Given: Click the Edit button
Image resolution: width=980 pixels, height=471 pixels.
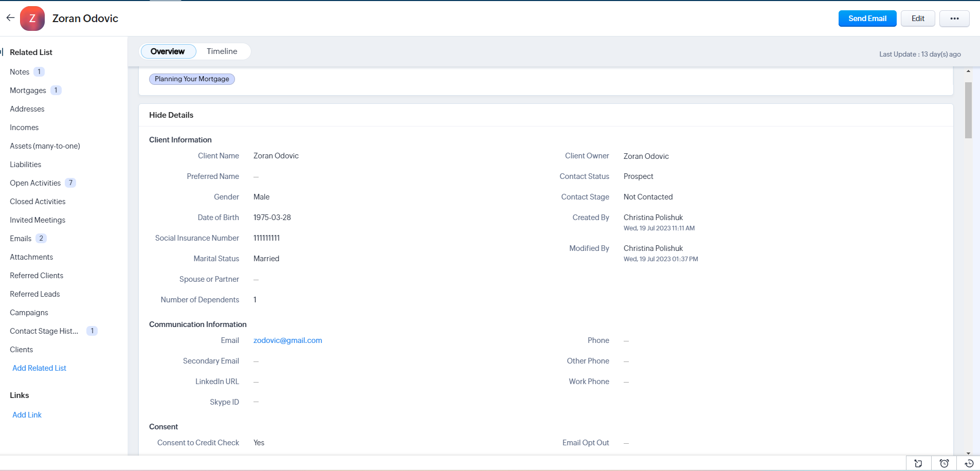Looking at the screenshot, I should click(917, 19).
